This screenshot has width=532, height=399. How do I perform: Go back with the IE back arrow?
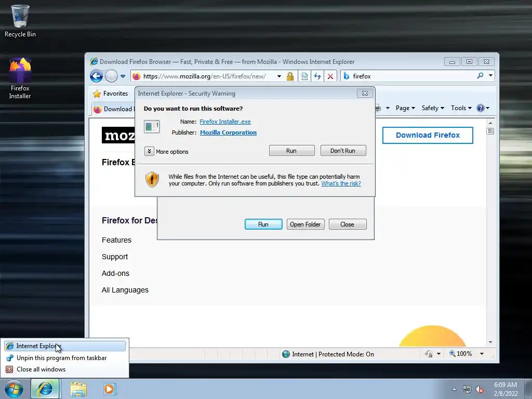tap(96, 76)
